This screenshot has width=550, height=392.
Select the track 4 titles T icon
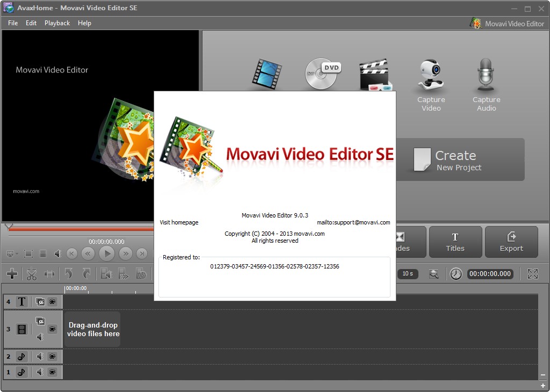click(x=21, y=302)
